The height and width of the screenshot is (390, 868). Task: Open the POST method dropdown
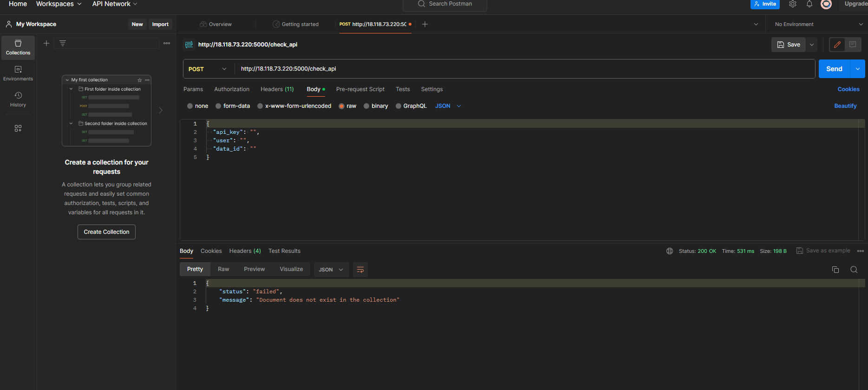(x=208, y=69)
